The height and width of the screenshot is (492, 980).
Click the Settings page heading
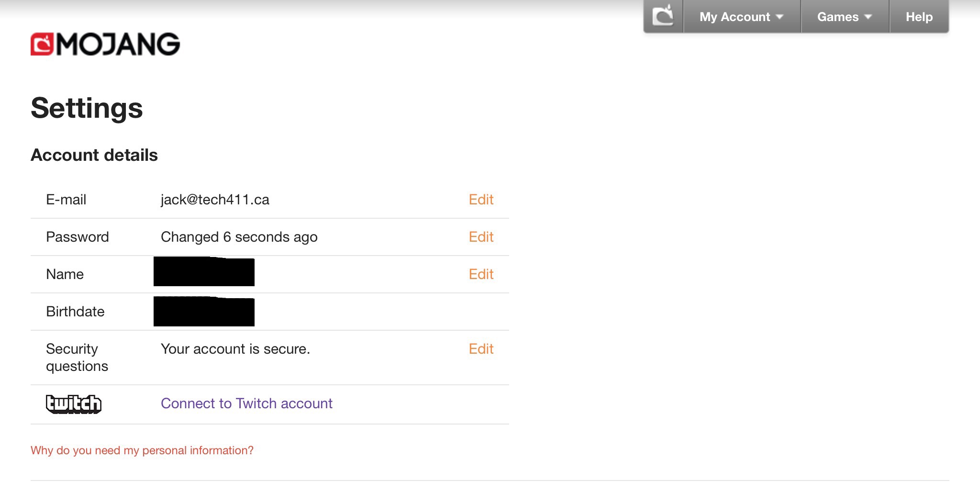point(87,108)
